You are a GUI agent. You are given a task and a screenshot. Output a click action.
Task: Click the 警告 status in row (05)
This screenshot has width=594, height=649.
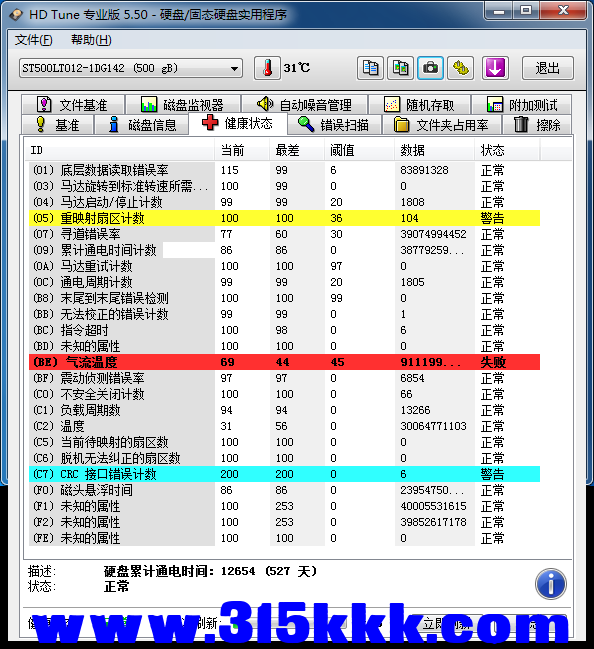coord(493,218)
